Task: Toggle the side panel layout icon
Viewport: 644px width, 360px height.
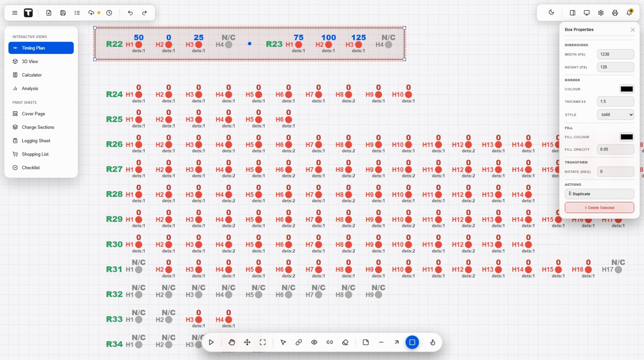Action: click(573, 13)
